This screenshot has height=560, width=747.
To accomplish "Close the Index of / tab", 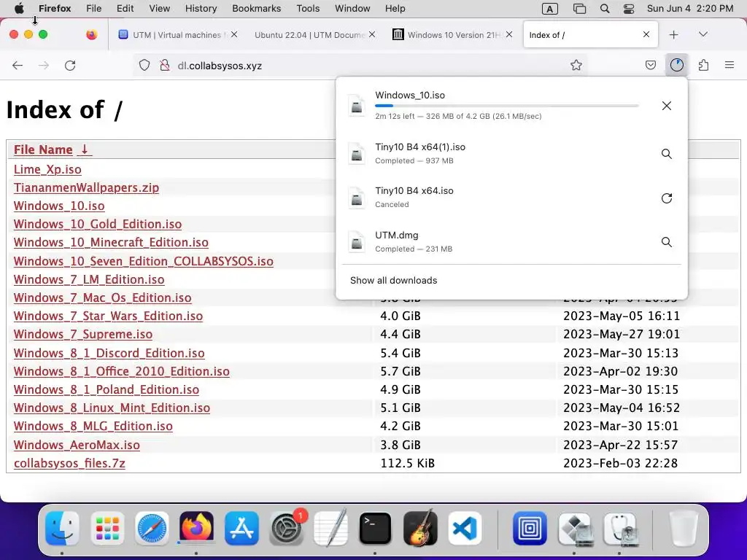I will [x=646, y=34].
